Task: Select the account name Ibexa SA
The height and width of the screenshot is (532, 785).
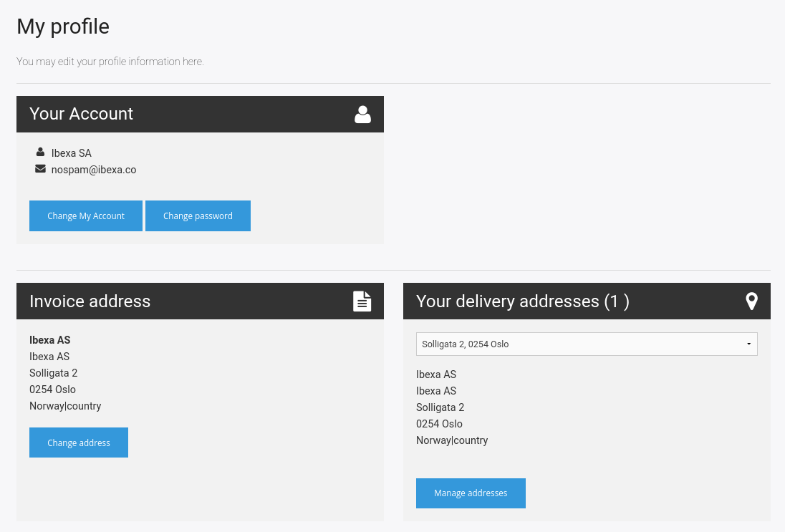Action: point(72,153)
